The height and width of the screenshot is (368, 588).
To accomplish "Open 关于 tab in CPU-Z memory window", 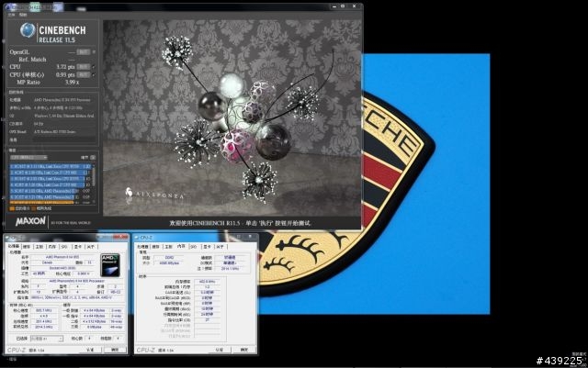I will tap(220, 247).
